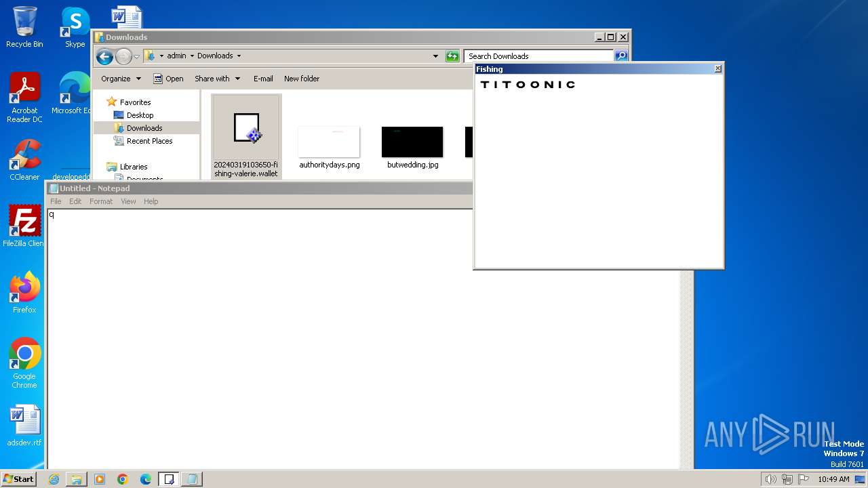Viewport: 868px width, 488px height.
Task: Create a New folder
Action: (x=302, y=79)
